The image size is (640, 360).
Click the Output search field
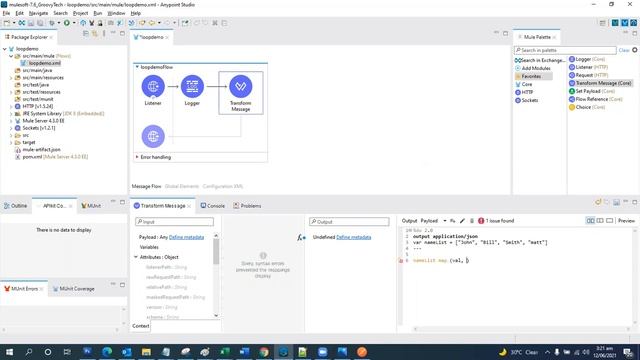pyautogui.click(x=349, y=222)
